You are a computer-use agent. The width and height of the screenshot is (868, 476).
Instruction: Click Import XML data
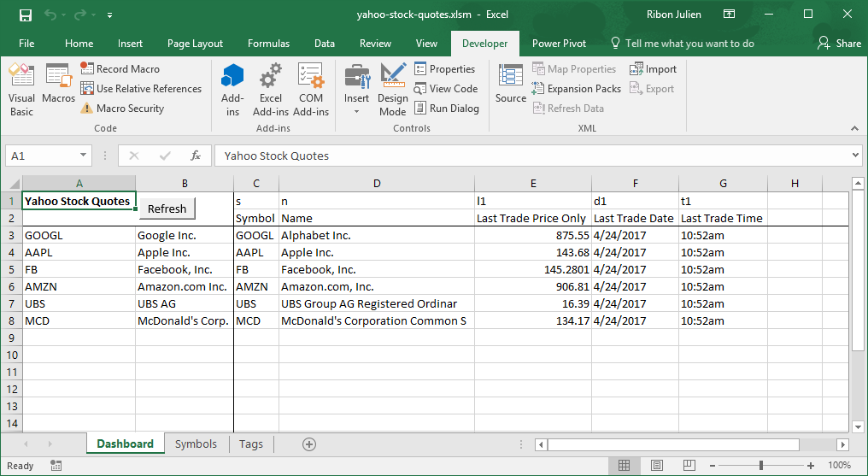tap(654, 68)
